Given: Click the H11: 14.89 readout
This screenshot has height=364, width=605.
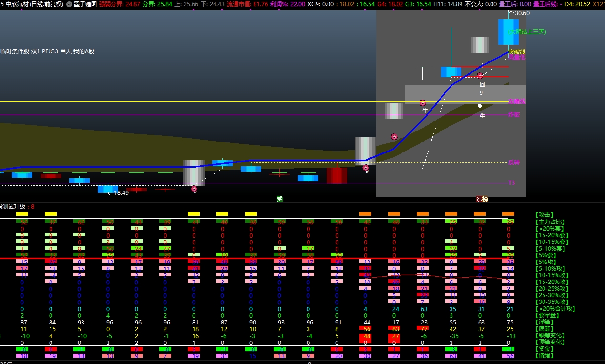Looking at the screenshot, I should tap(448, 4).
